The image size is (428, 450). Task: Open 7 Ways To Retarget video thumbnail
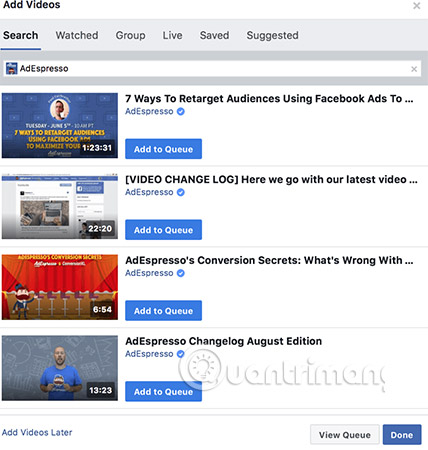pos(60,125)
